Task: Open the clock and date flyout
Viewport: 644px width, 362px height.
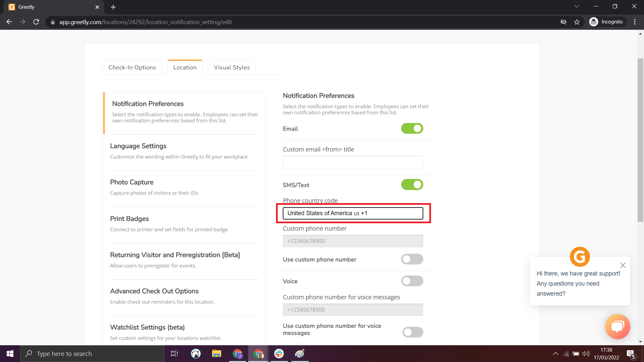Action: click(x=606, y=354)
